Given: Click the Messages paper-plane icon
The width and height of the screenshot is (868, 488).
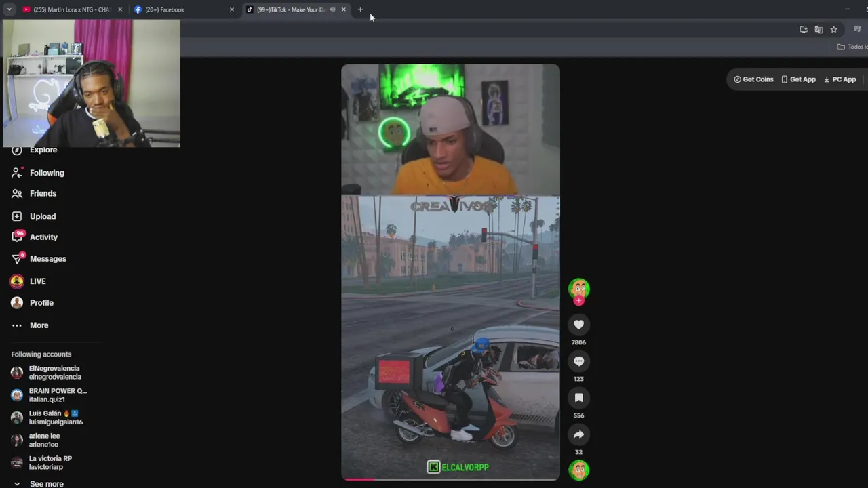Looking at the screenshot, I should point(17,259).
